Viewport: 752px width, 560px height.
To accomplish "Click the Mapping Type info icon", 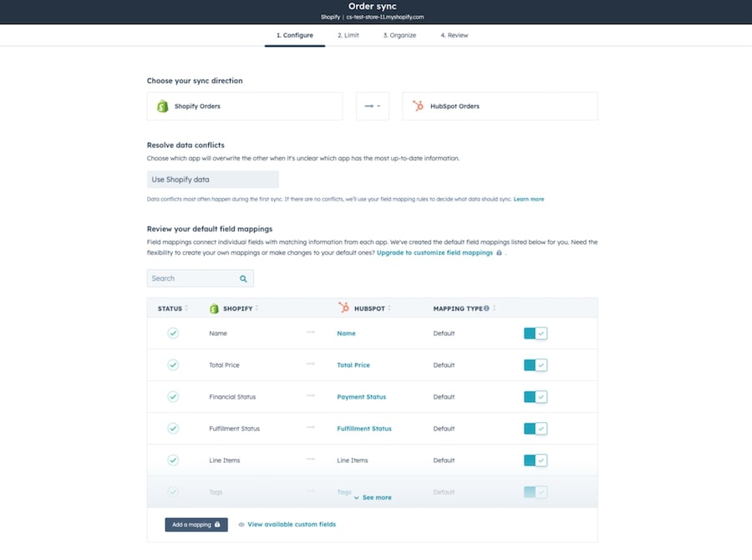I will 486,308.
